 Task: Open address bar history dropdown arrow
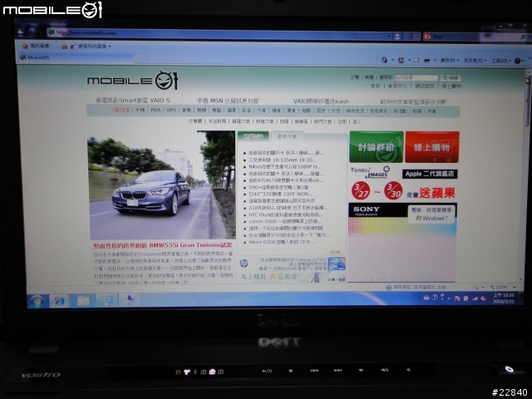[x=390, y=36]
